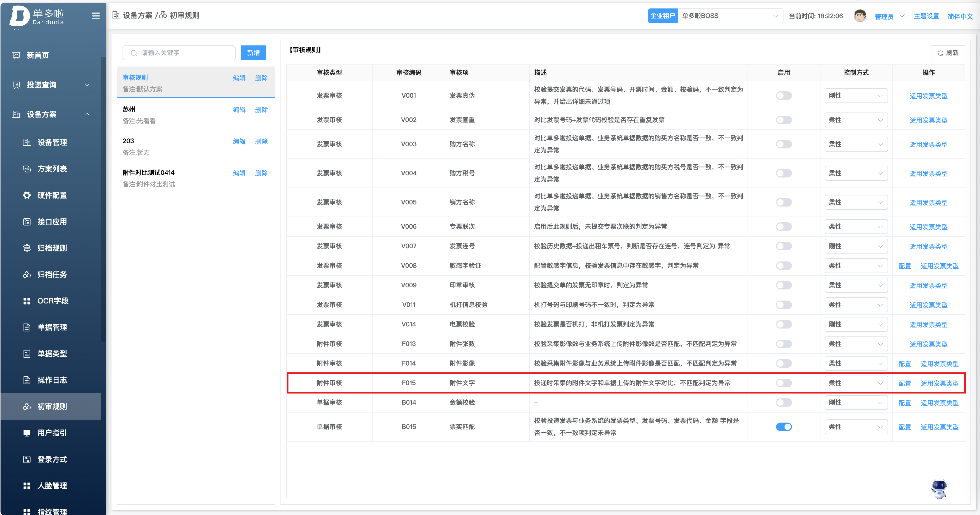980x515 pixels.
Task: Click the 刷新 refresh button
Action: click(x=948, y=53)
